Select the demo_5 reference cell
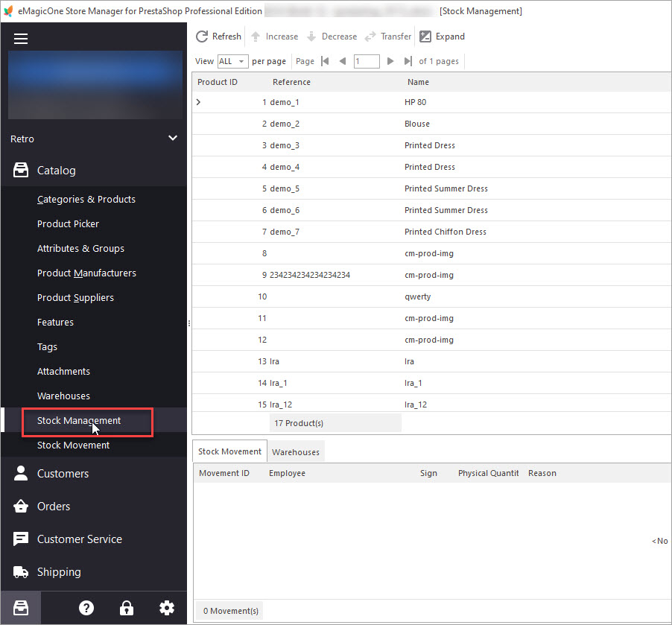This screenshot has width=672, height=625. pyautogui.click(x=285, y=188)
